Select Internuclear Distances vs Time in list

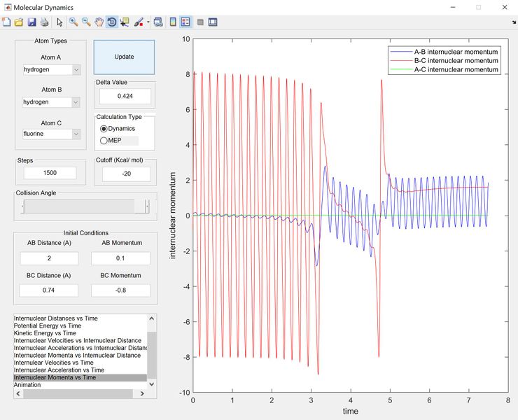click(80, 318)
